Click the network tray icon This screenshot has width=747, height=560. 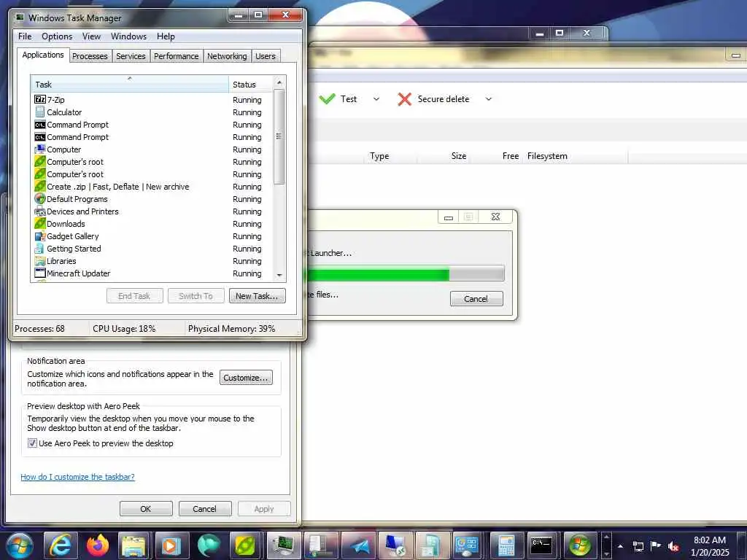638,546
